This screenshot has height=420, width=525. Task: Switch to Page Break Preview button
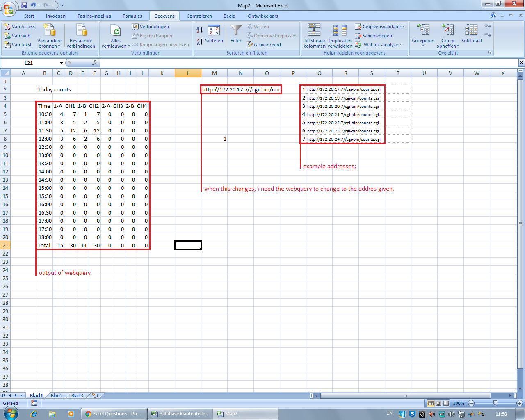pos(446,403)
